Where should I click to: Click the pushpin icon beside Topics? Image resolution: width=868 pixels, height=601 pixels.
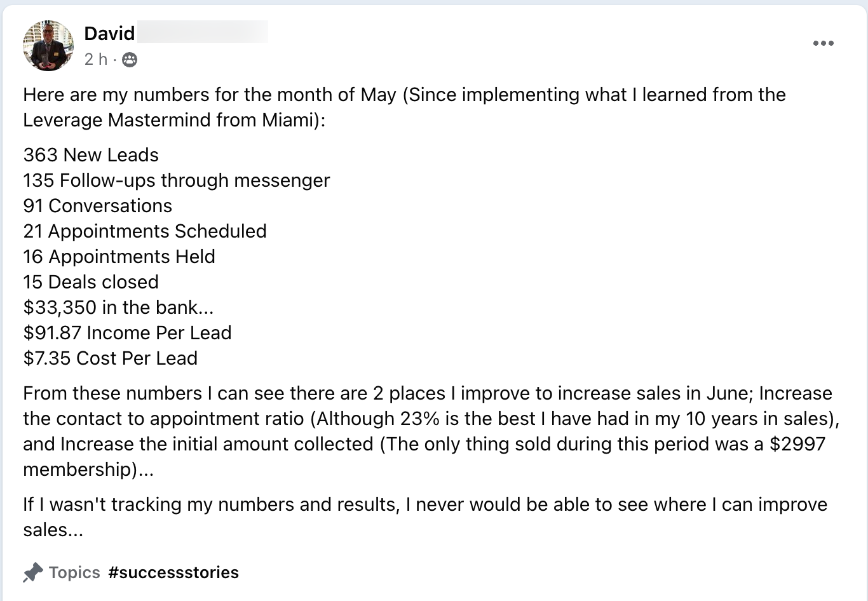coord(33,572)
